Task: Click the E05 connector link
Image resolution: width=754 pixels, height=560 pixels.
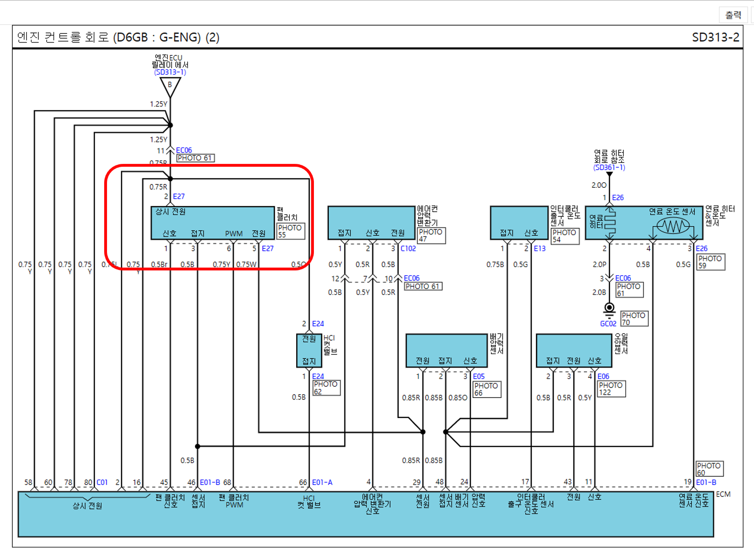Action: 479,377
